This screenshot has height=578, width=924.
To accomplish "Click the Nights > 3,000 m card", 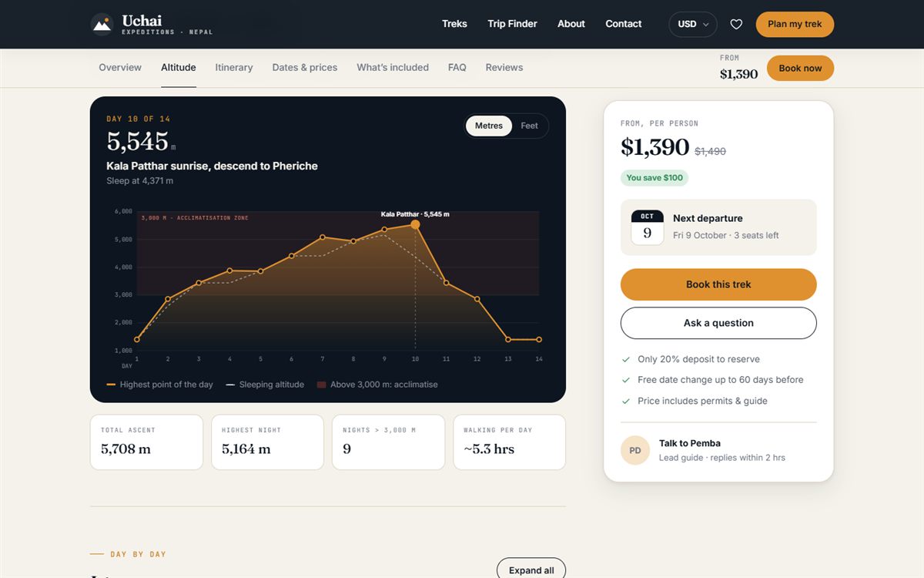I will [x=388, y=442].
